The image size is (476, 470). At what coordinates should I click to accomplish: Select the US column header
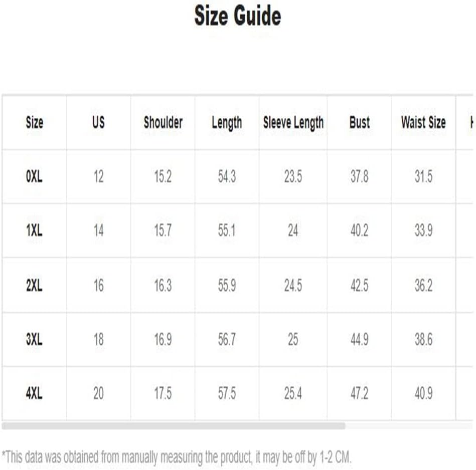(98, 122)
